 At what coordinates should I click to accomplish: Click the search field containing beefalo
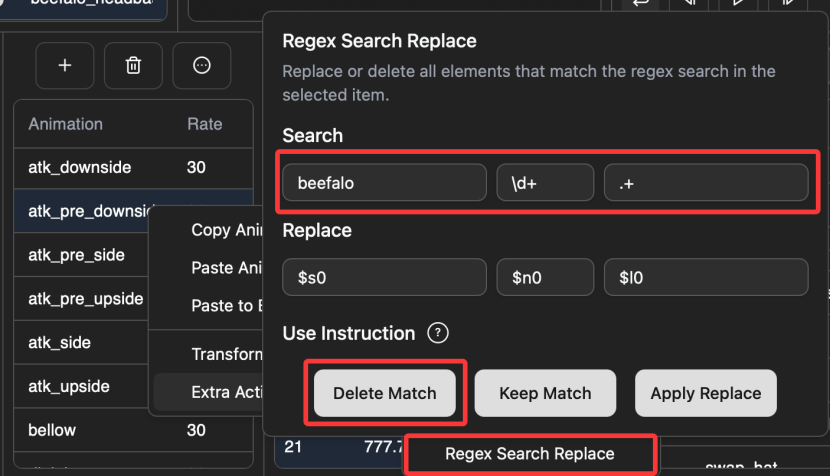click(x=384, y=183)
